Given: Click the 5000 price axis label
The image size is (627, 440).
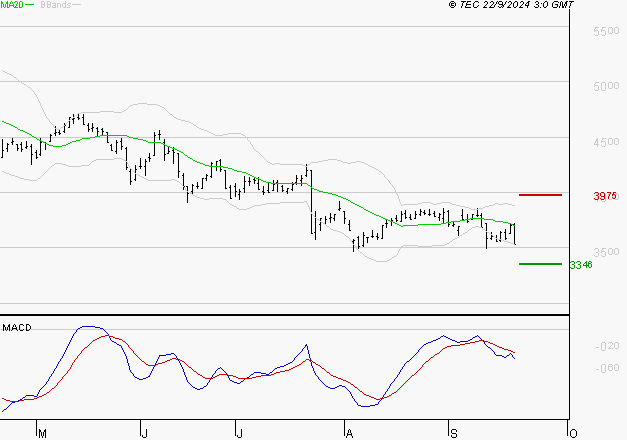Looking at the screenshot, I should (x=606, y=86).
